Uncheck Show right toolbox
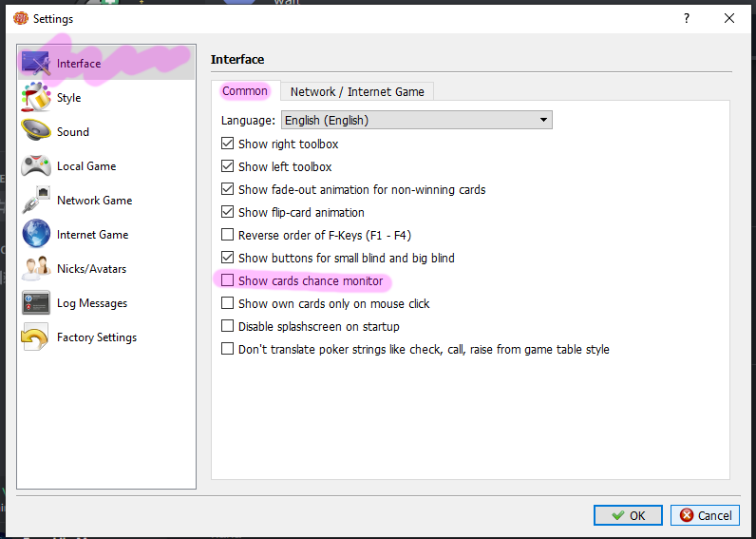The width and height of the screenshot is (756, 539). 228,144
